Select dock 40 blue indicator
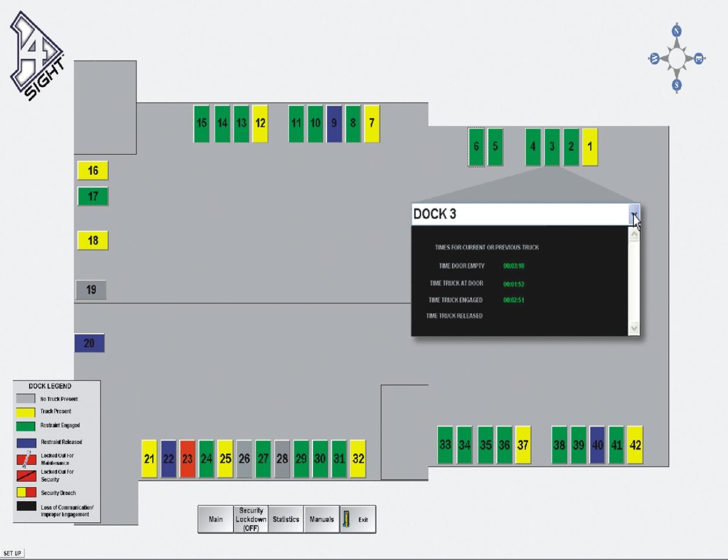 (598, 445)
